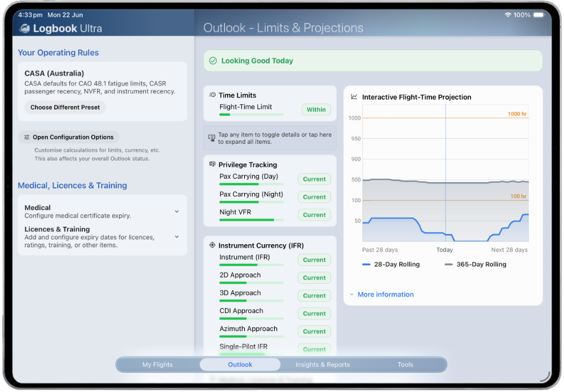Image resolution: width=564 pixels, height=392 pixels.
Task: Click the Your Operating Rules heading
Action: click(x=58, y=53)
